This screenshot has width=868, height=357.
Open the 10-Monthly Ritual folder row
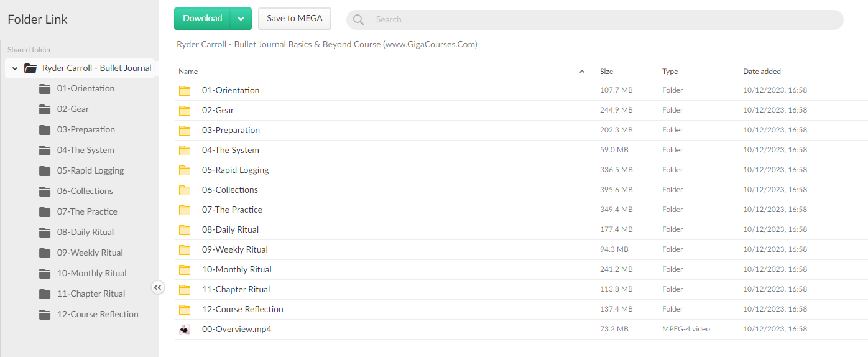tap(236, 269)
